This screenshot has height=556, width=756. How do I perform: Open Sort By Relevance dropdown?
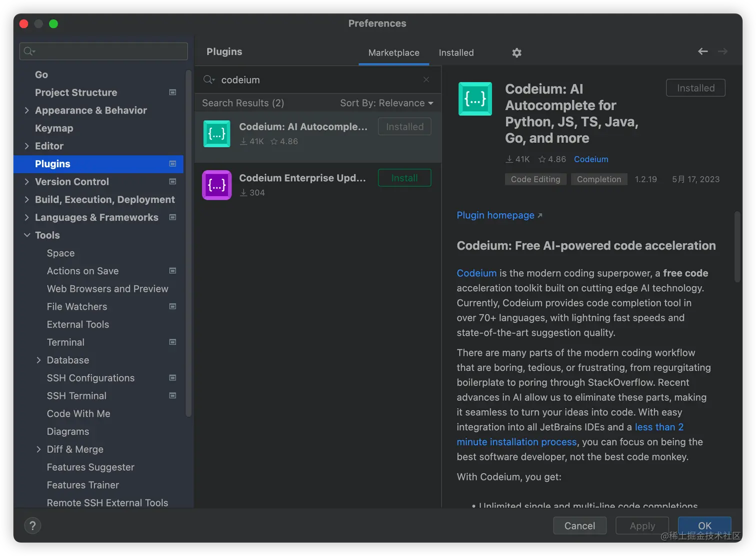point(386,103)
